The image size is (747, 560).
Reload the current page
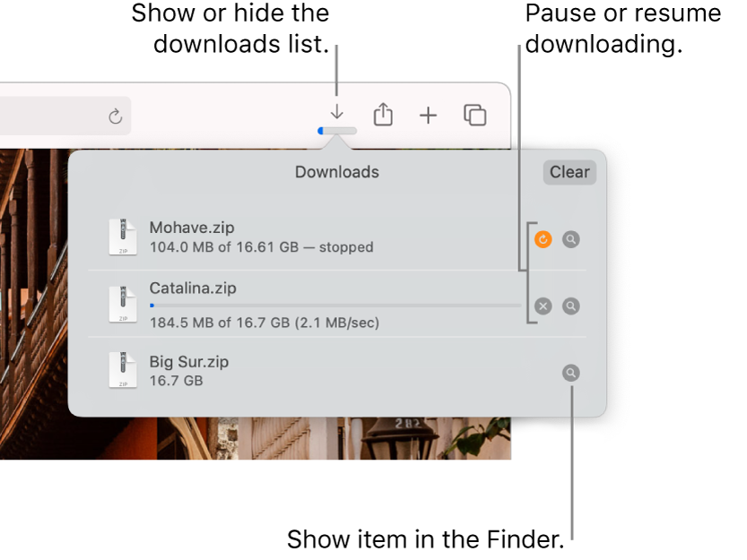coord(116,115)
